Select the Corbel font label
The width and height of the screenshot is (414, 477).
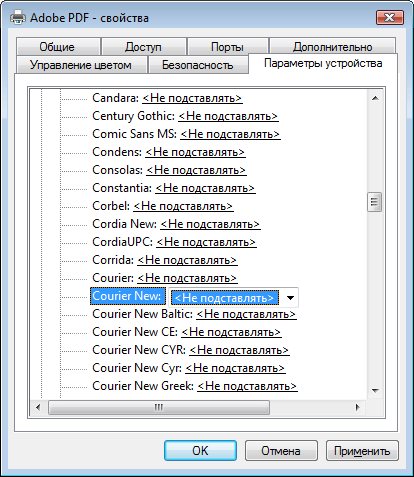(x=111, y=206)
